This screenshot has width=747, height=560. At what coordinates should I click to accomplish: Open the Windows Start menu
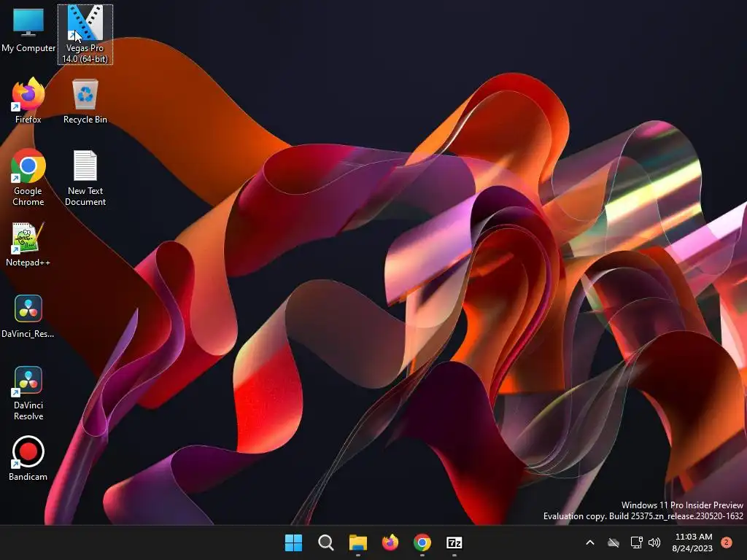coord(293,542)
